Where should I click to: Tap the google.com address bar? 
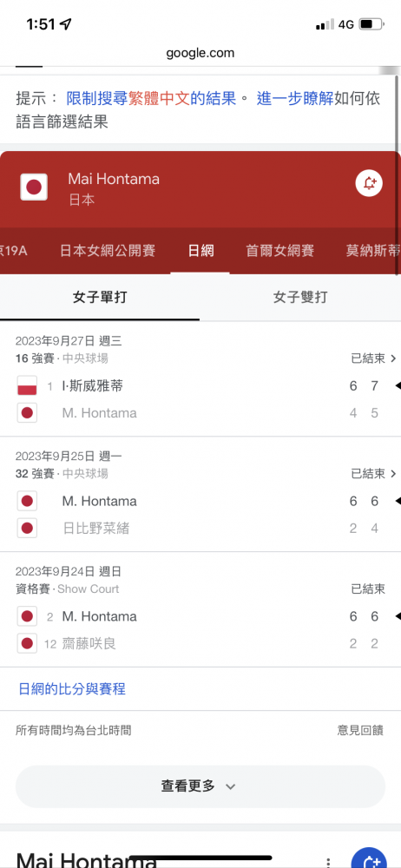point(200,53)
